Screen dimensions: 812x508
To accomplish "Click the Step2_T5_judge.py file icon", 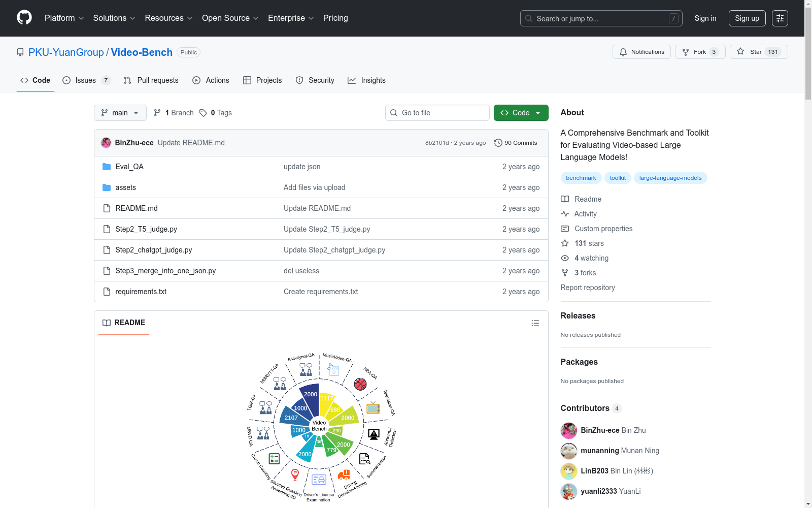I will point(107,229).
